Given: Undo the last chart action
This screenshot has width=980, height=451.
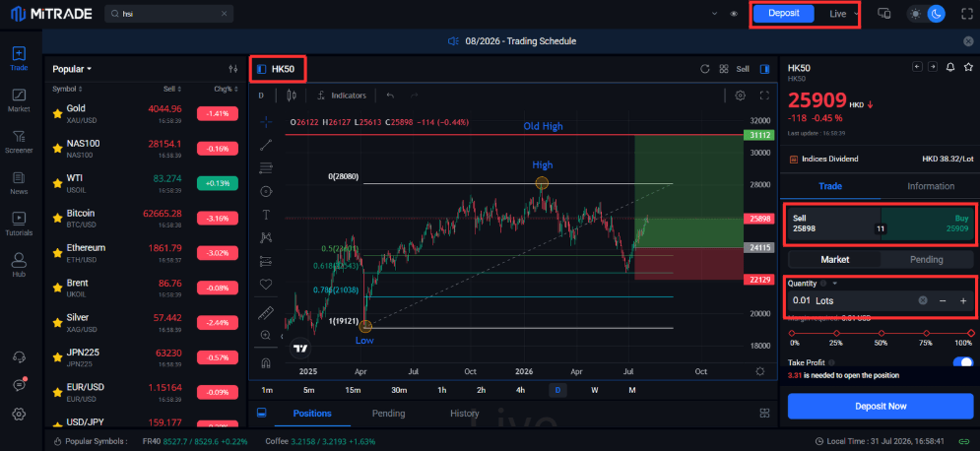Looking at the screenshot, I should point(391,96).
